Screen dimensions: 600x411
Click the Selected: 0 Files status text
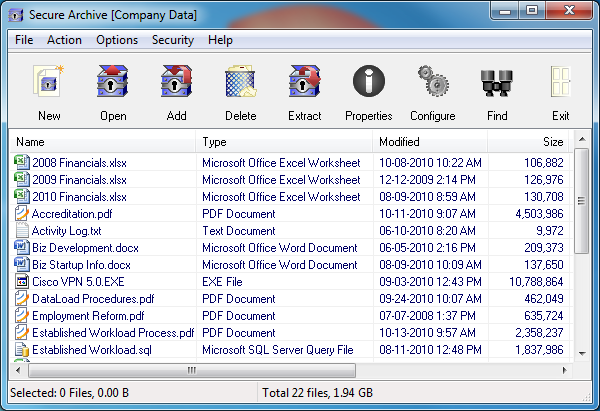point(69,393)
